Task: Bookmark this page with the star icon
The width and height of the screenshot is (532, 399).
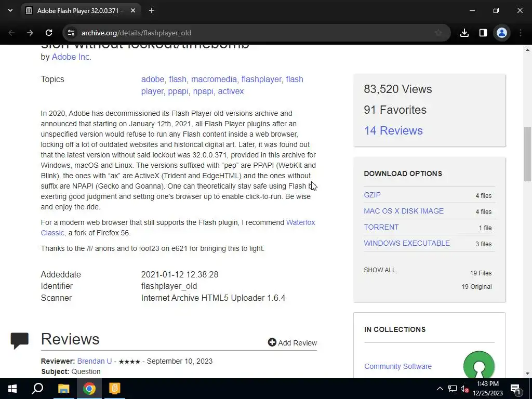Action: (x=438, y=33)
